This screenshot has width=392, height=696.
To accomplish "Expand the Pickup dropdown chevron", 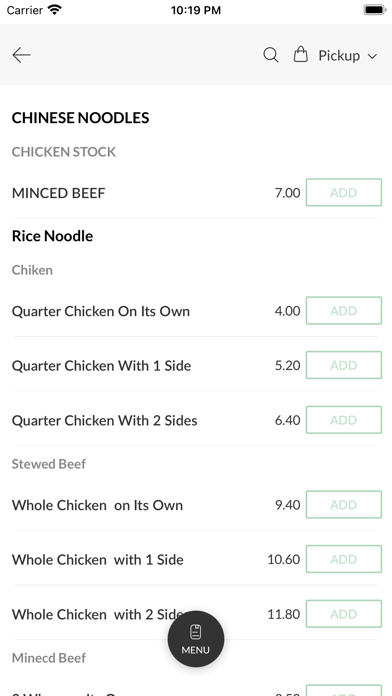I will pyautogui.click(x=372, y=56).
